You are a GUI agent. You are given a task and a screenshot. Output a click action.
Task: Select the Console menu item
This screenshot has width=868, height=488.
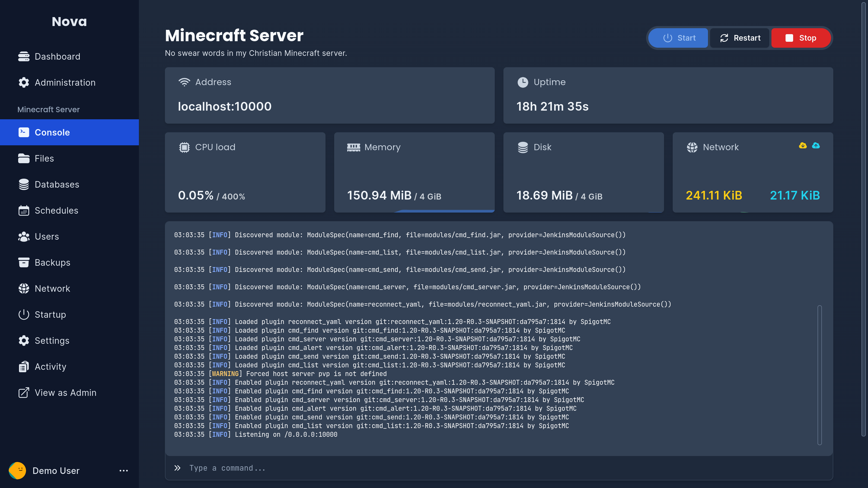[69, 132]
